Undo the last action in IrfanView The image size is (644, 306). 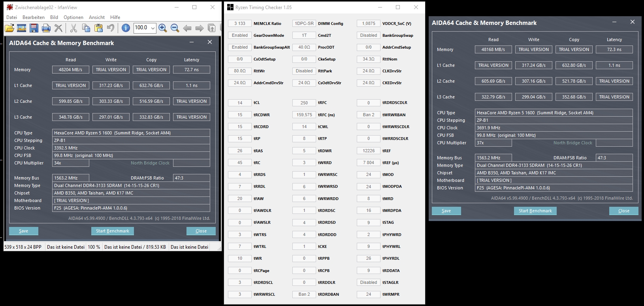111,28
